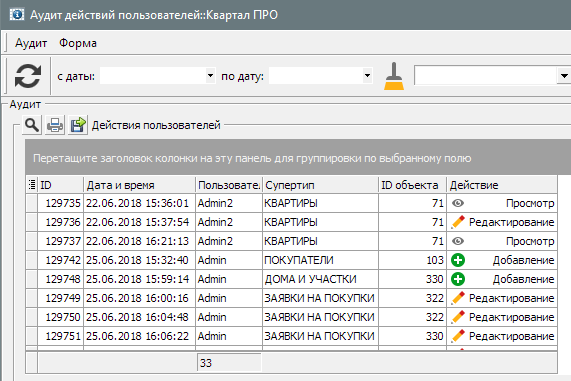Click ID cell 129748

[x=60, y=279]
